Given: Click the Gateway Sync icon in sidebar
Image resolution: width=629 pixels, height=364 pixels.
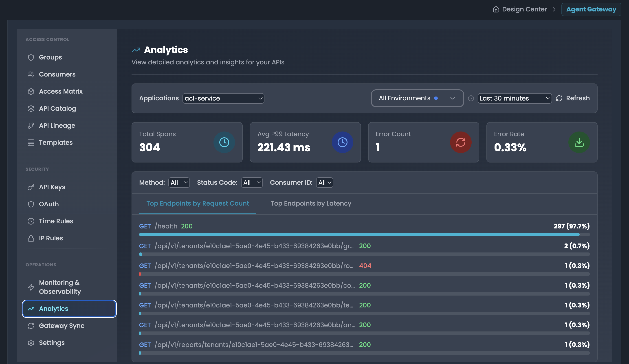Looking at the screenshot, I should 31,326.
